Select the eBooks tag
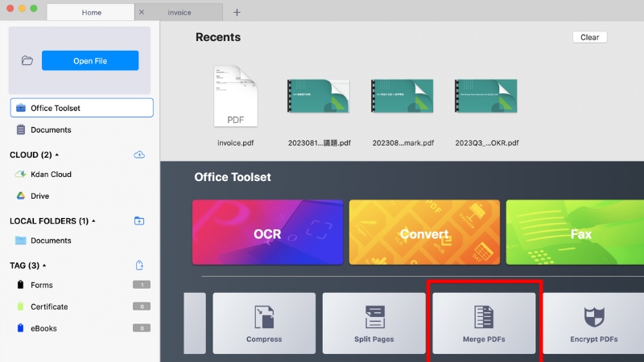The width and height of the screenshot is (644, 362). click(x=43, y=328)
